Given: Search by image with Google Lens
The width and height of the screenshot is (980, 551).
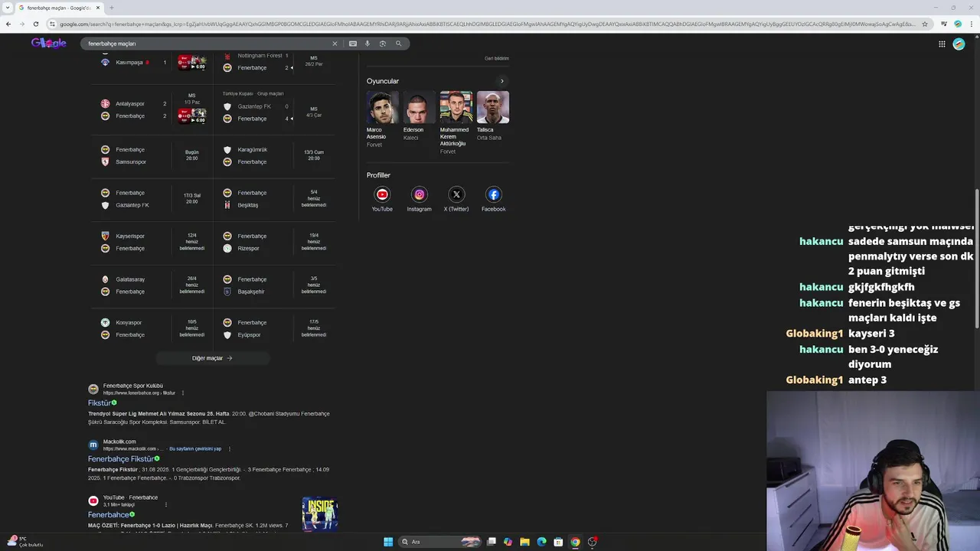Looking at the screenshot, I should point(383,44).
